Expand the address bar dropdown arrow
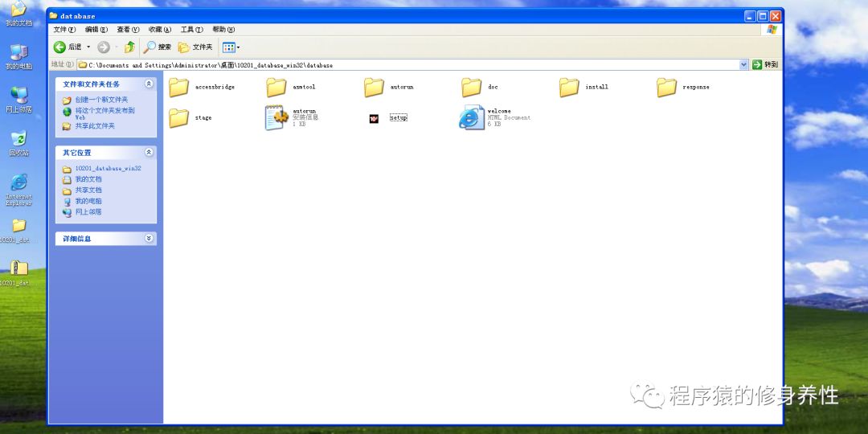Viewport: 868px width, 434px height. coord(743,65)
